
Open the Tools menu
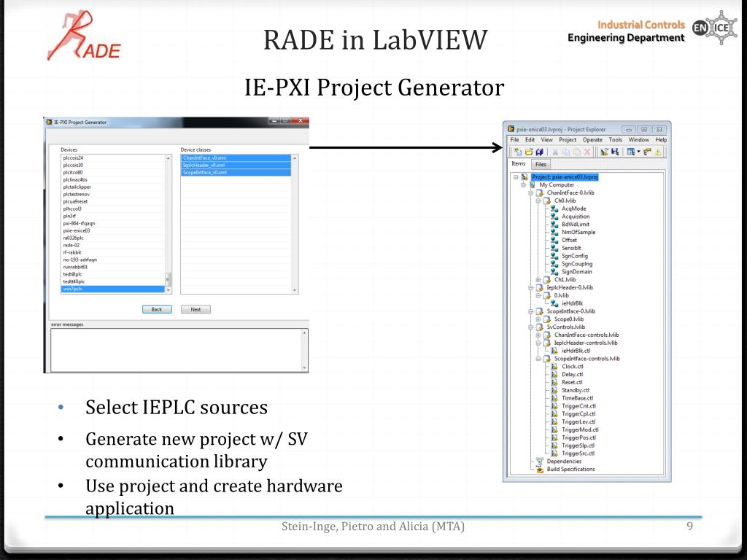616,140
